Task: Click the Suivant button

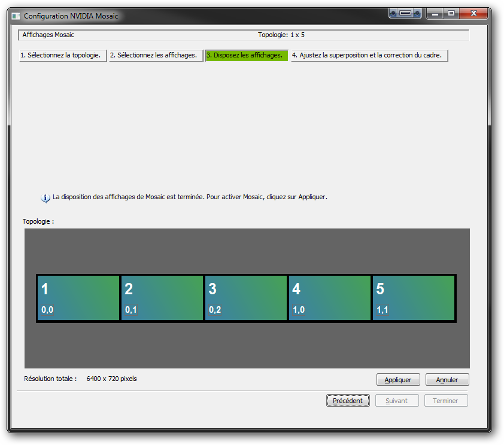Action: (397, 401)
